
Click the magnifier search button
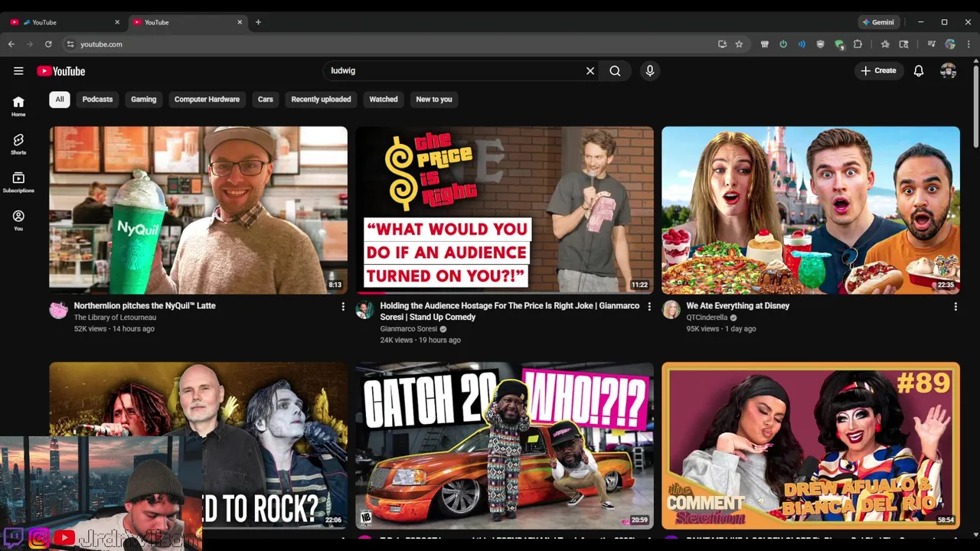[615, 71]
